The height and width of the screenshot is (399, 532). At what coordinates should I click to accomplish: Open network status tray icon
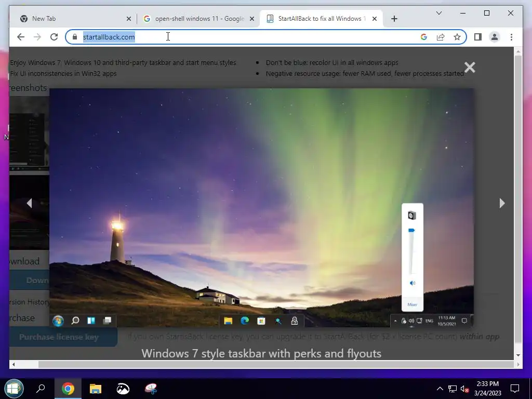tap(453, 389)
